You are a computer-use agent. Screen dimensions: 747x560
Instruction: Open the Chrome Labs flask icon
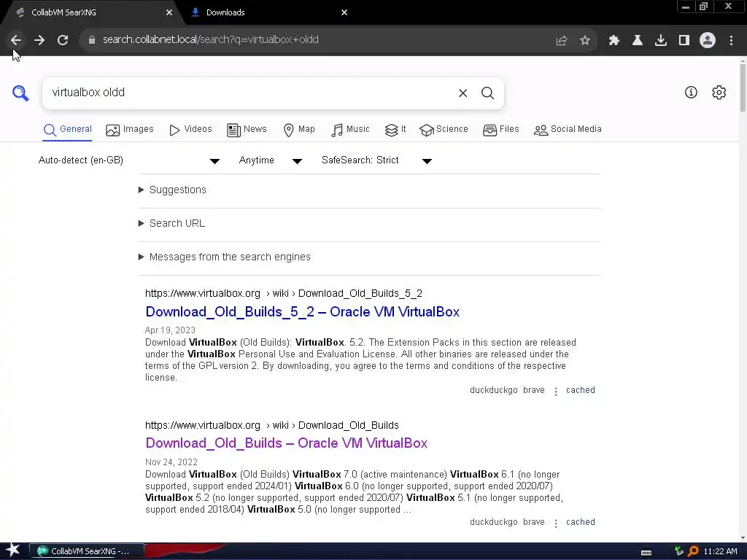[x=638, y=41]
